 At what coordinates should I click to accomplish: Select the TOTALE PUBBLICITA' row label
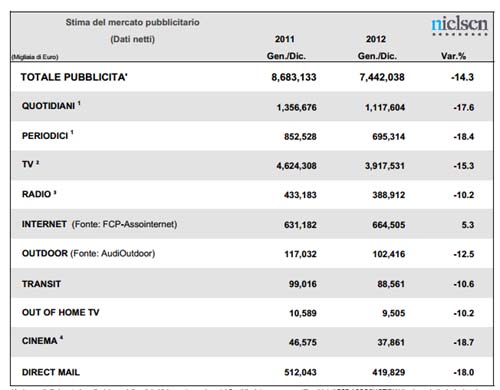[x=74, y=77]
